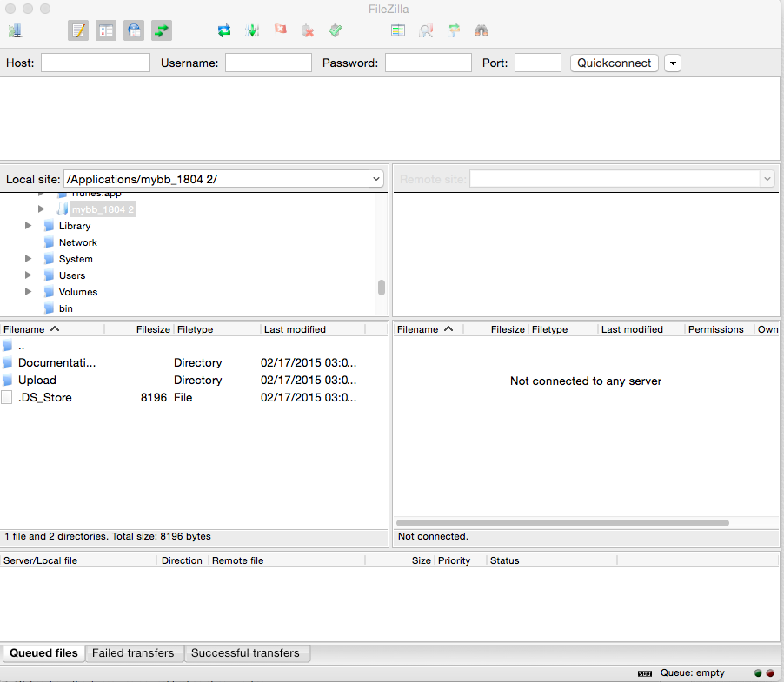Click the remote pane horizontal scrollbar
Viewport: 784px width, 682px height.
click(562, 523)
